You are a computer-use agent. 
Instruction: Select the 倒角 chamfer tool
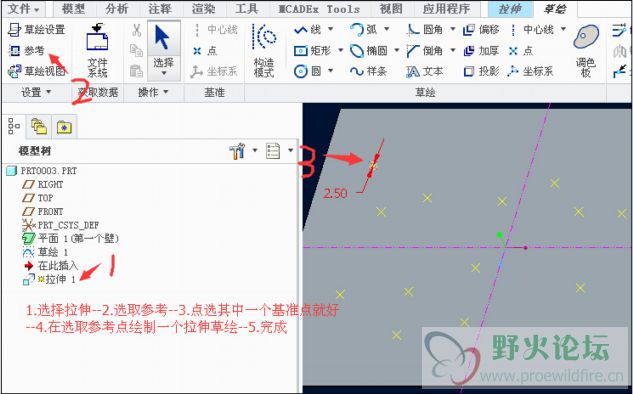pyautogui.click(x=425, y=50)
